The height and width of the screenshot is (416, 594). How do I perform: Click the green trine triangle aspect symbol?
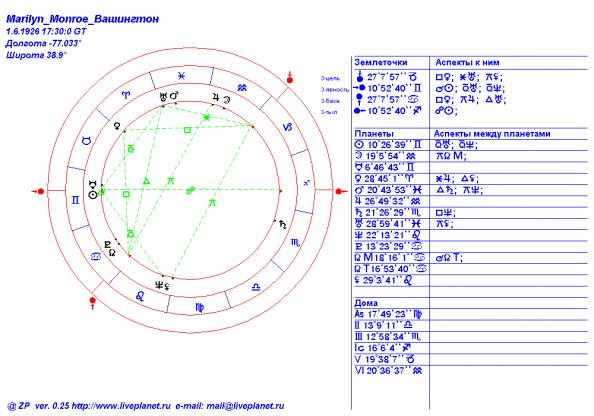pos(146,181)
